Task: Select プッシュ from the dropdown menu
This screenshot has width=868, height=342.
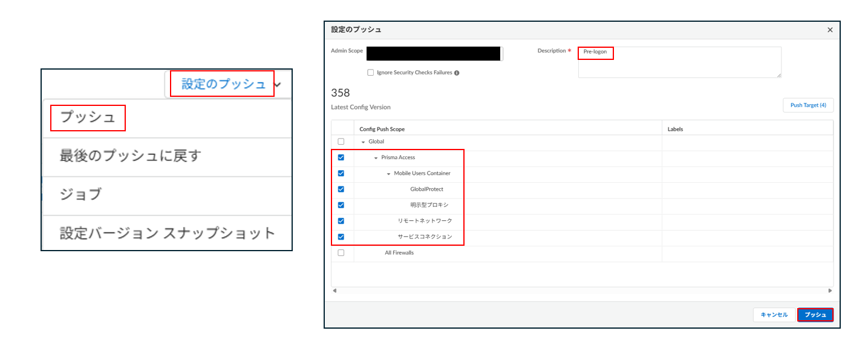Action: 88,118
